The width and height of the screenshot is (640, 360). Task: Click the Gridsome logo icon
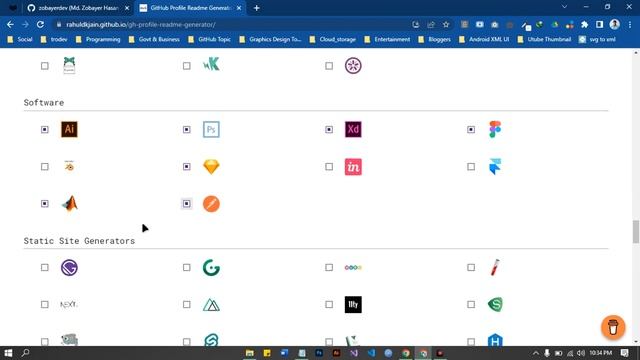[x=211, y=268]
